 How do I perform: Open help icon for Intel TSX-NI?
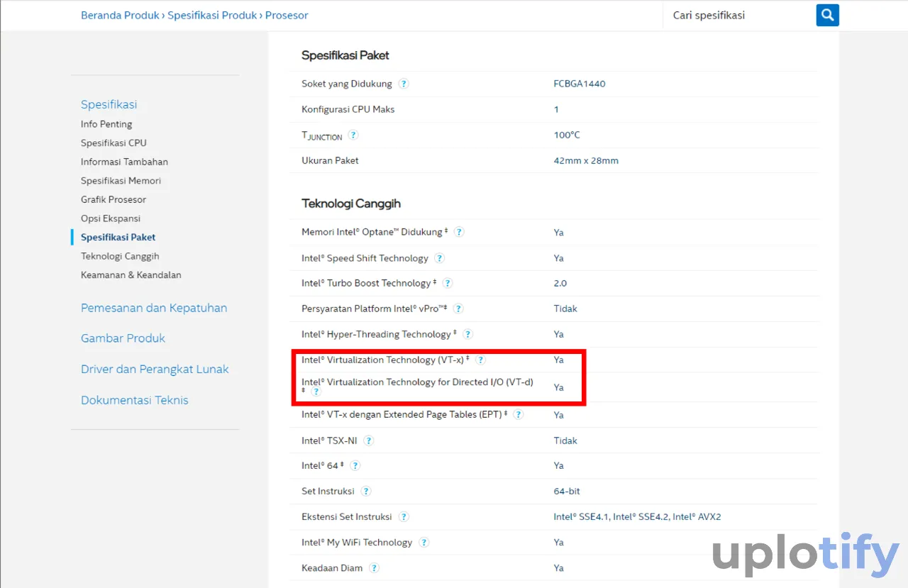point(368,440)
